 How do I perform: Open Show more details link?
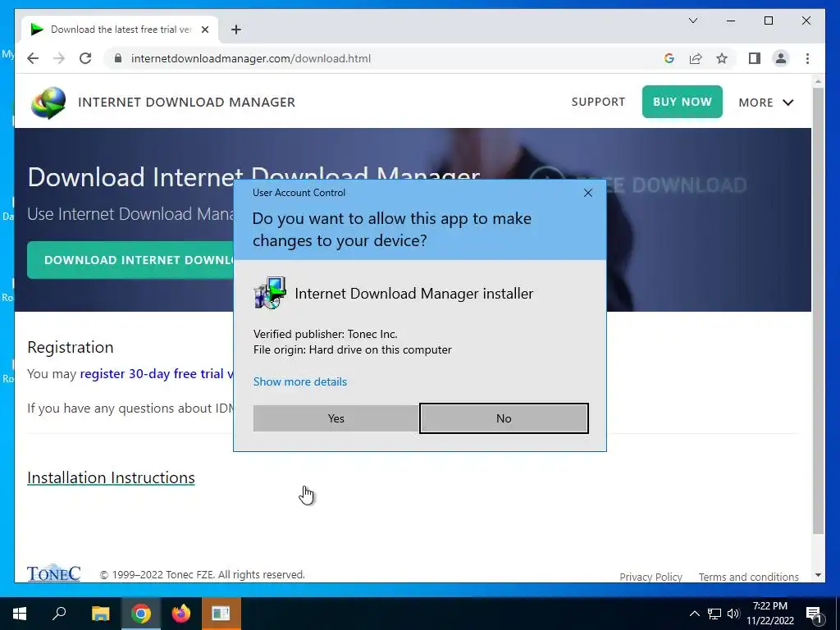[x=300, y=381]
